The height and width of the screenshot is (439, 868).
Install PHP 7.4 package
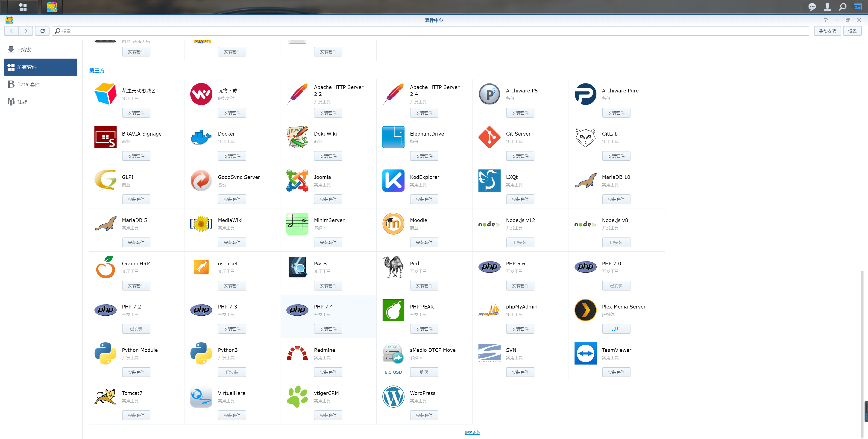point(328,329)
